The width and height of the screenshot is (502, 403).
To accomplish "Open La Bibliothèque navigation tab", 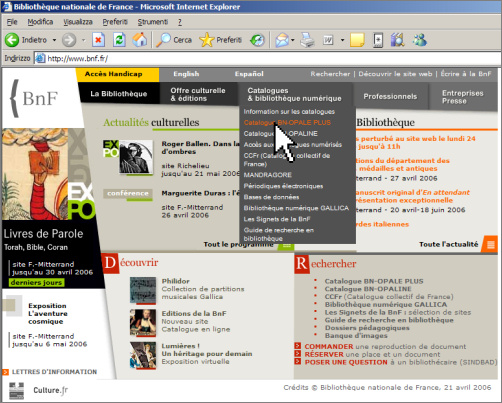I will coord(119,94).
